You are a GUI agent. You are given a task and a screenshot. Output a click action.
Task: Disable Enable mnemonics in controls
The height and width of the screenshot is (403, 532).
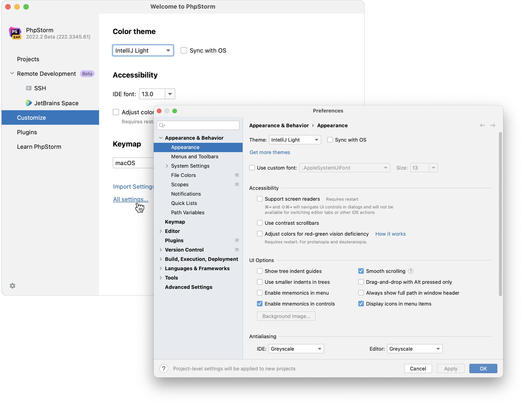[260, 304]
